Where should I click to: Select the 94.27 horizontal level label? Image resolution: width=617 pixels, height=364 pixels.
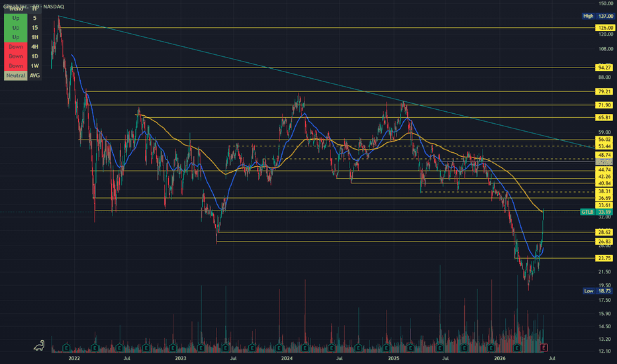click(604, 68)
